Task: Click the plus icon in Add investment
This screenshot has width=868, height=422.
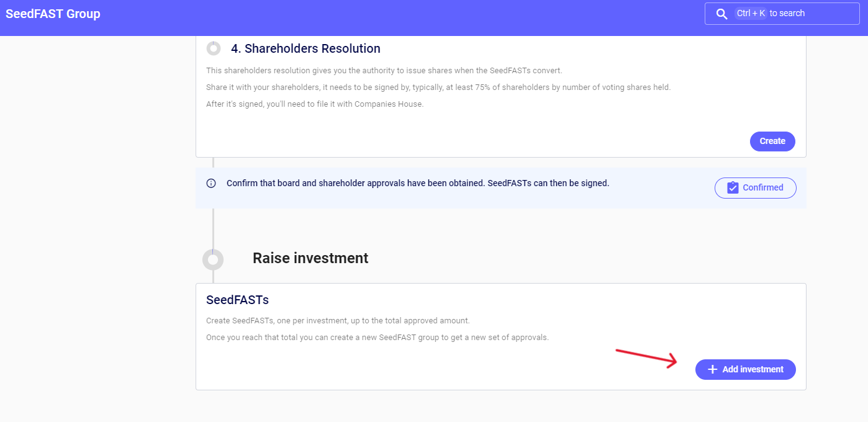Action: point(713,369)
